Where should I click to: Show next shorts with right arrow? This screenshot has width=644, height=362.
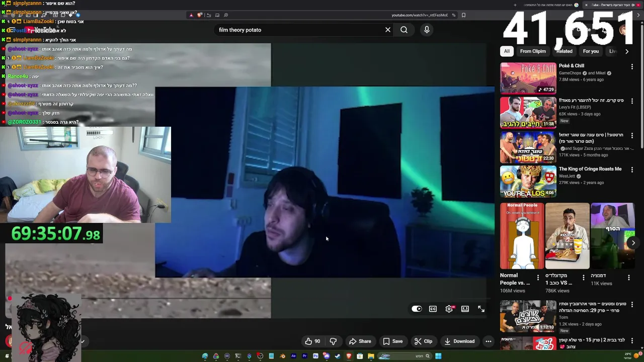click(633, 243)
